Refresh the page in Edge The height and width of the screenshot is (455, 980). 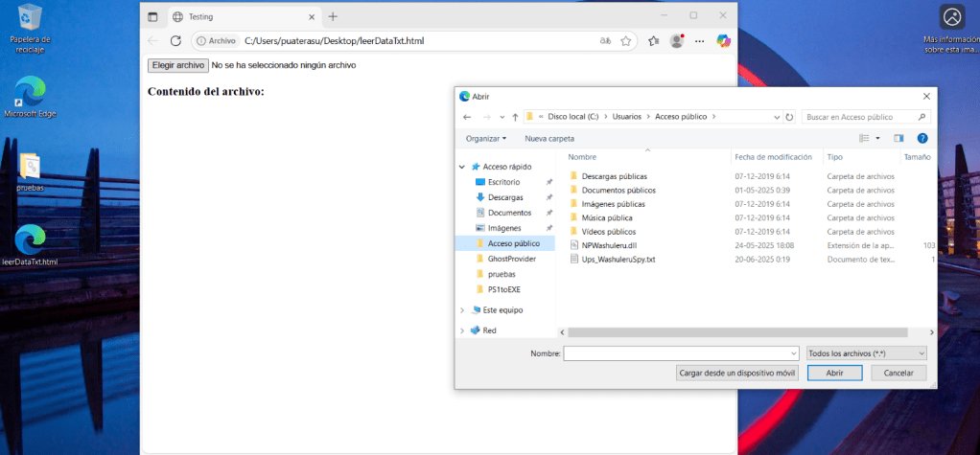pos(175,41)
